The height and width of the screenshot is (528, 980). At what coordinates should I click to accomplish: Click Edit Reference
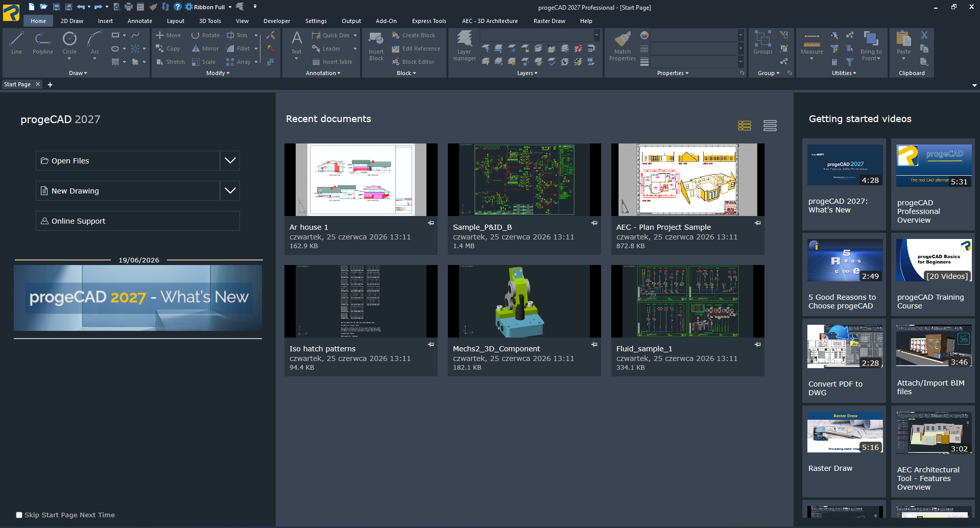[x=416, y=49]
